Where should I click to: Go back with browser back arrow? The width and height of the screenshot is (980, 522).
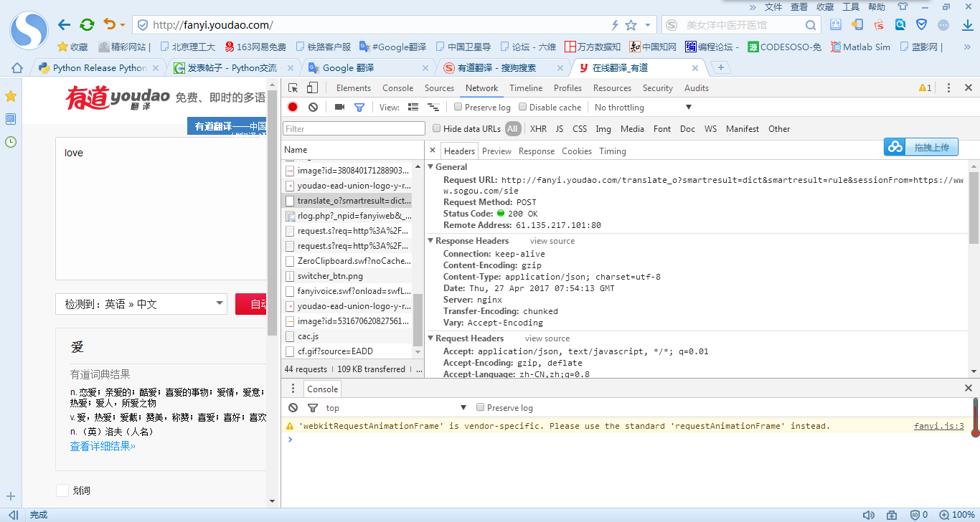(x=65, y=25)
